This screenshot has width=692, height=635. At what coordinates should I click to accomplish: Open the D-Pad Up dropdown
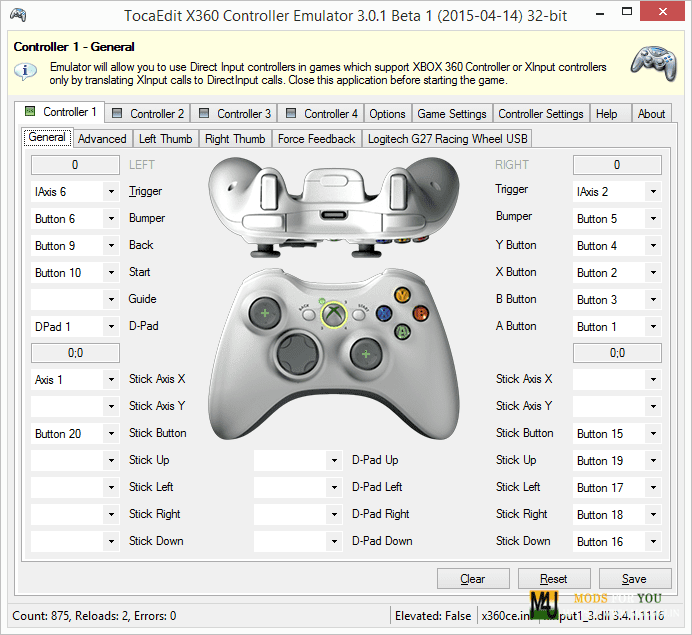(x=334, y=460)
